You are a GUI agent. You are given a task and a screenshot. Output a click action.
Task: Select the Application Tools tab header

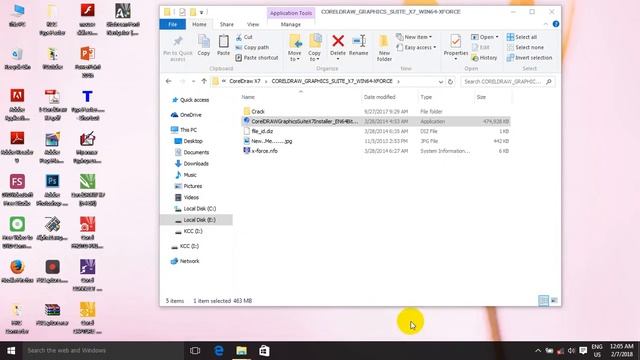pos(291,13)
